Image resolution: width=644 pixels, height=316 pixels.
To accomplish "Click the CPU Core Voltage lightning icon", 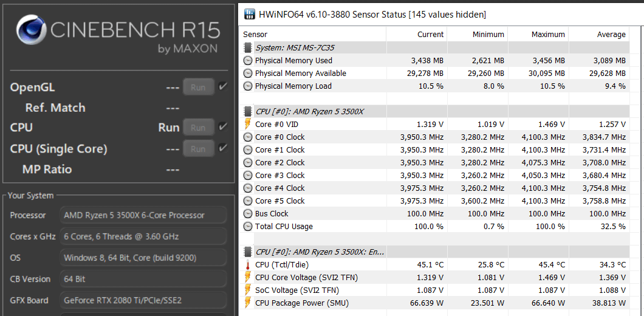I will click(248, 277).
